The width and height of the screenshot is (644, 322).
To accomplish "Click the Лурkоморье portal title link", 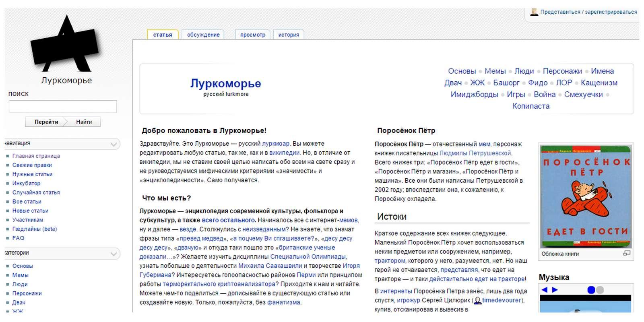I will pos(225,83).
